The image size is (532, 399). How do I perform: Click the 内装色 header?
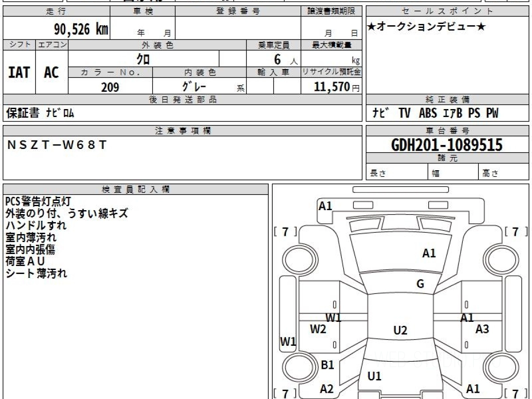tap(199, 72)
